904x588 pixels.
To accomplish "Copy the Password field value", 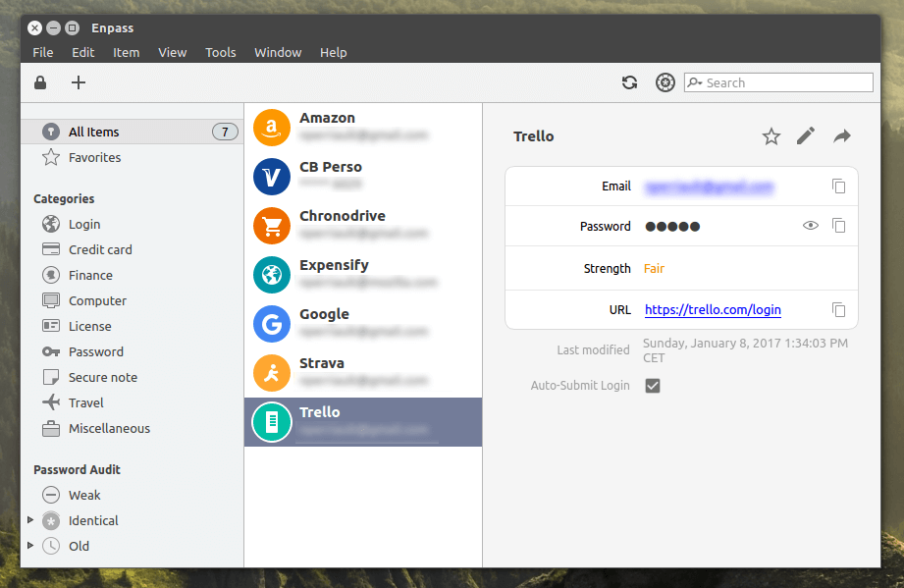I will [x=839, y=226].
